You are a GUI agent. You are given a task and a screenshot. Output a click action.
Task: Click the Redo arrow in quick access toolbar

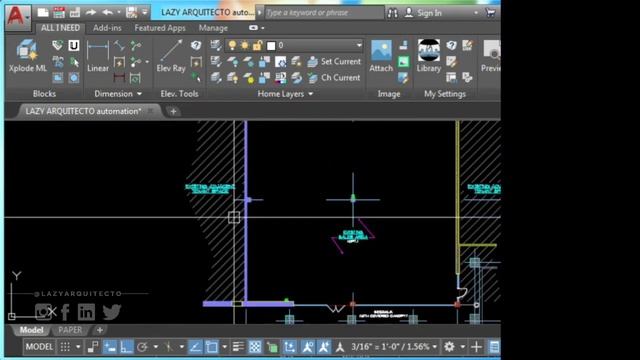click(x=91, y=13)
